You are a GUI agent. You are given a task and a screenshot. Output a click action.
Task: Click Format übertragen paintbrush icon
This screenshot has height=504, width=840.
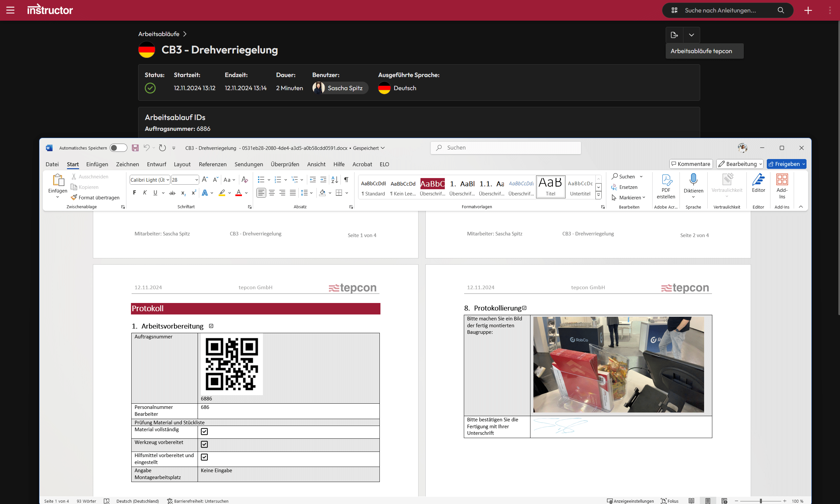click(74, 197)
